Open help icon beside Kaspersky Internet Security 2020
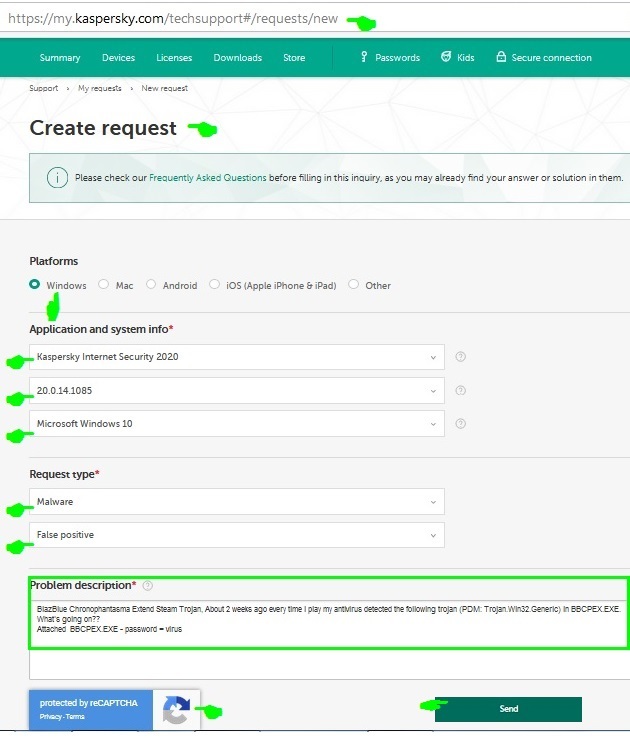This screenshot has height=738, width=630. click(461, 357)
